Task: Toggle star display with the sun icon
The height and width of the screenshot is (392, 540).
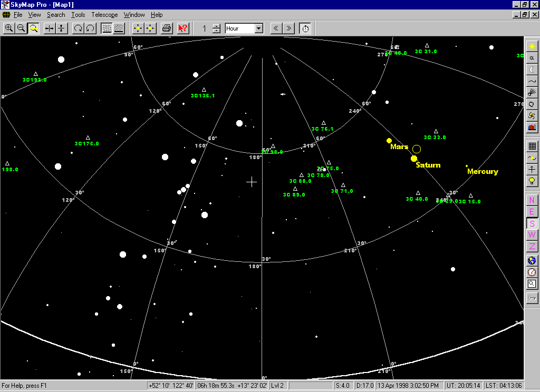Action: [x=532, y=46]
